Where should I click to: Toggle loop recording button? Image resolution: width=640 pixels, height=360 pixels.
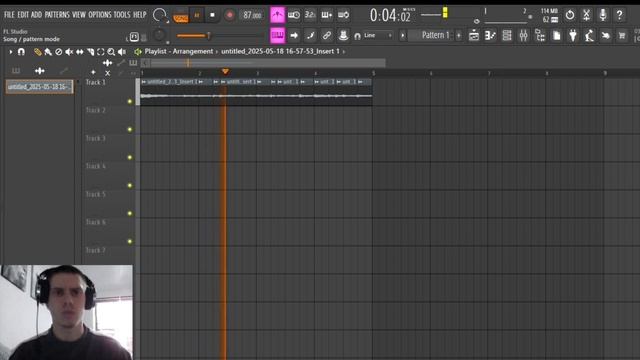[343, 15]
